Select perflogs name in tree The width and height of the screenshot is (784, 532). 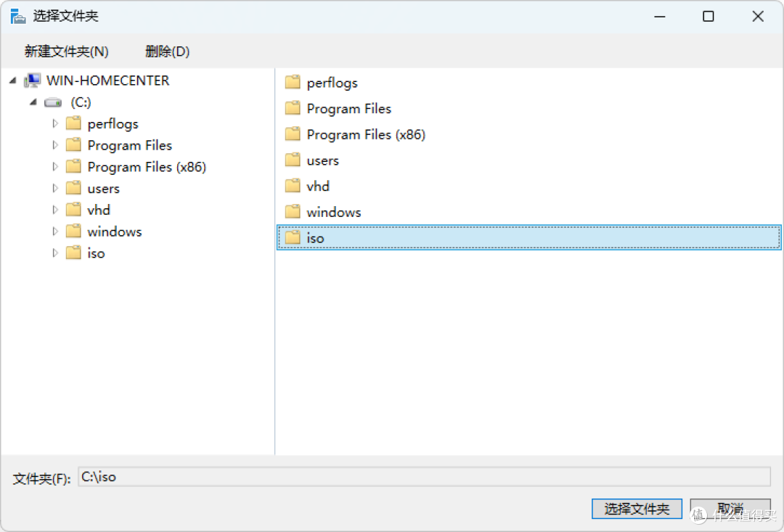(113, 124)
